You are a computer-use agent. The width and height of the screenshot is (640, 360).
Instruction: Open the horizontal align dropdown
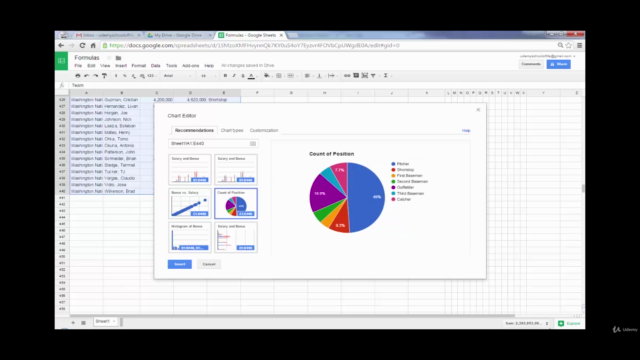(x=308, y=76)
